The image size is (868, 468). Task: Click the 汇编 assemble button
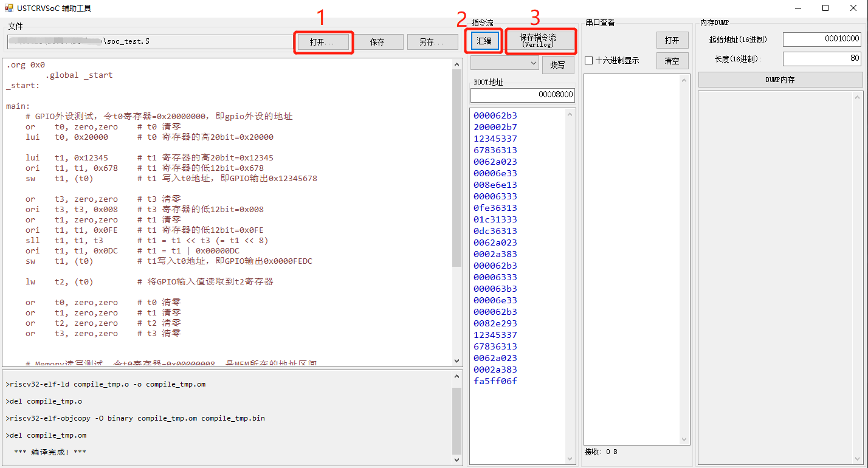[x=484, y=41]
